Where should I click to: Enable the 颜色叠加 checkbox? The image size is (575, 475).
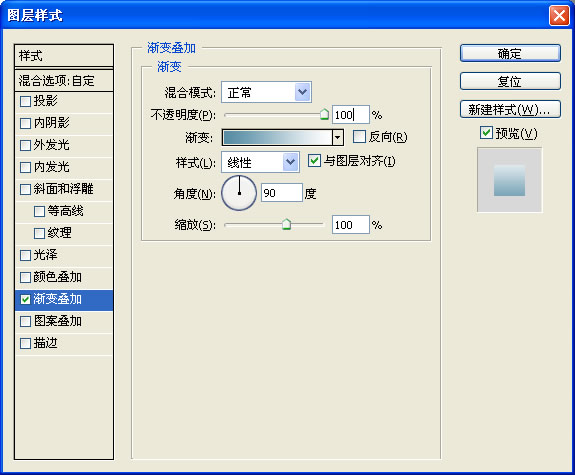click(x=25, y=277)
